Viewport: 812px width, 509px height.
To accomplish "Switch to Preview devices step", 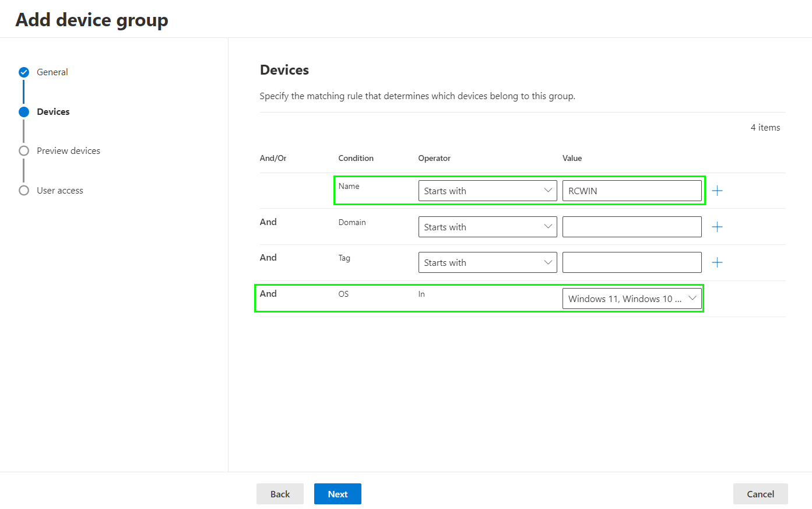I will click(x=68, y=151).
